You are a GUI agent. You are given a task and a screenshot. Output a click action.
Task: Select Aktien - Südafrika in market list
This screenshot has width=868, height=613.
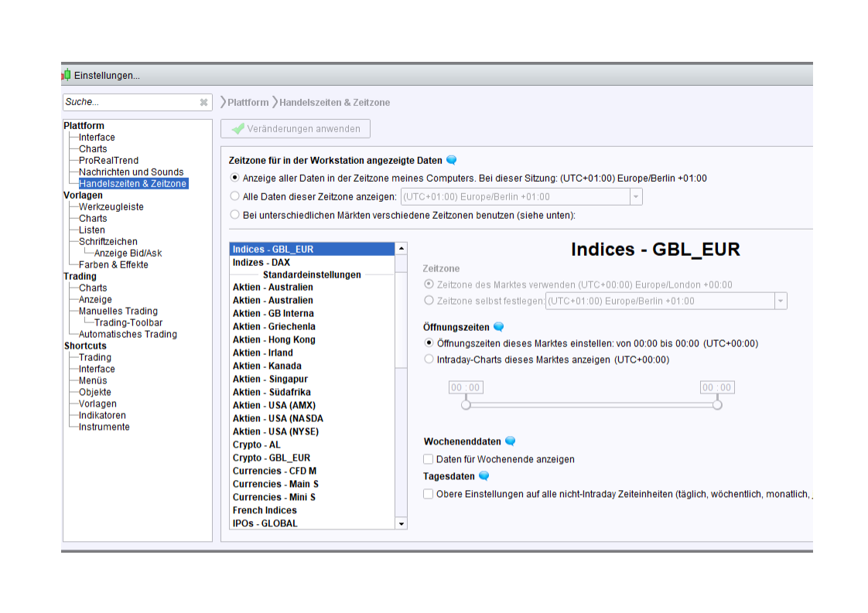pos(313,392)
